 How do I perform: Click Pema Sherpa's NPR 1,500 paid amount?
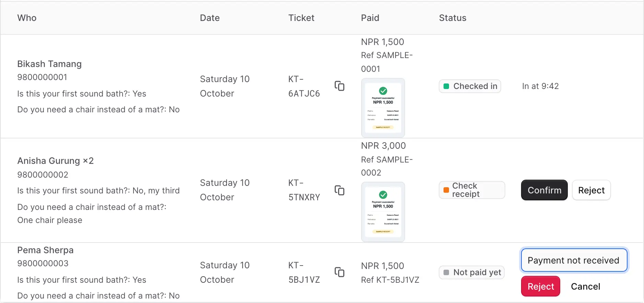pyautogui.click(x=382, y=266)
